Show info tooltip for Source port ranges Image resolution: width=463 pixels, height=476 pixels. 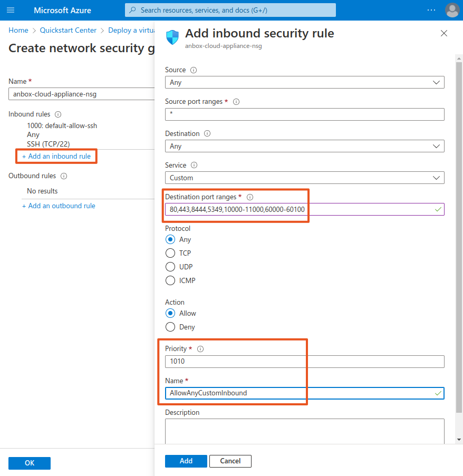click(236, 102)
